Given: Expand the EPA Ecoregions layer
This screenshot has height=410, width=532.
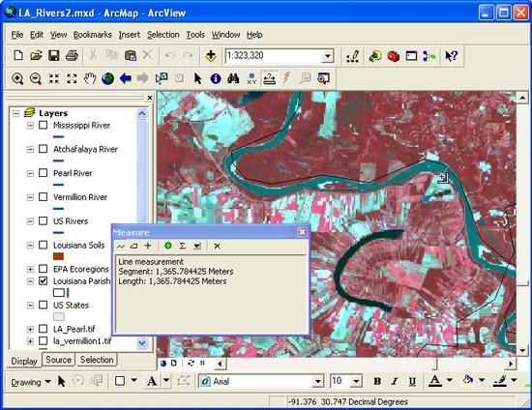Looking at the screenshot, I should point(30,269).
